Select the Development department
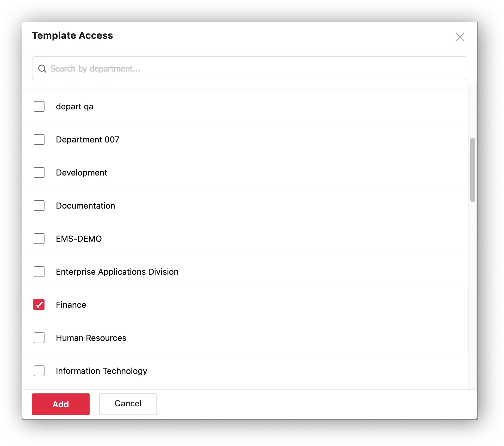Image resolution: width=504 pixels, height=446 pixels. tap(39, 173)
